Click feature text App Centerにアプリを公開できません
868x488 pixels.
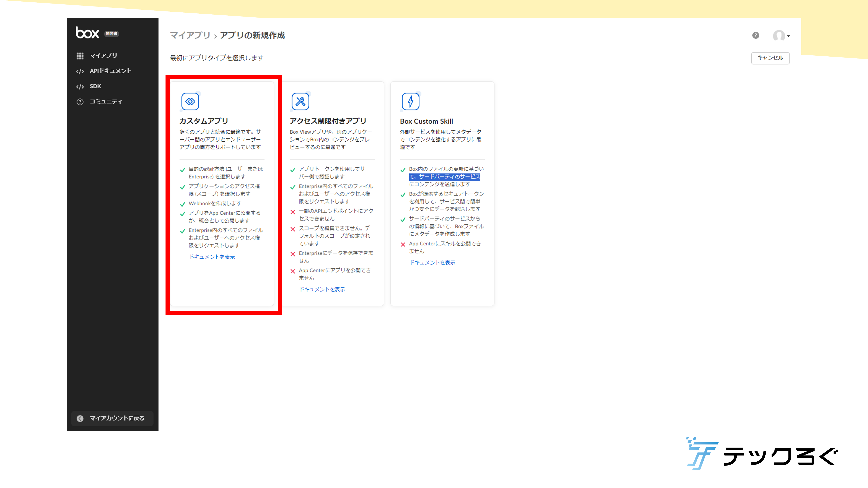(335, 274)
